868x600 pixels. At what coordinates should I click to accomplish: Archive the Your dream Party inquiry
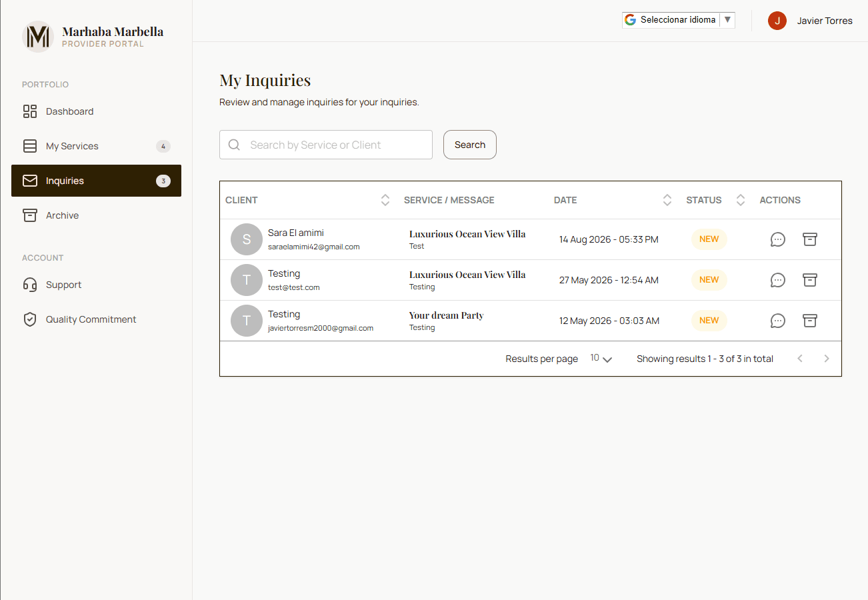(810, 321)
